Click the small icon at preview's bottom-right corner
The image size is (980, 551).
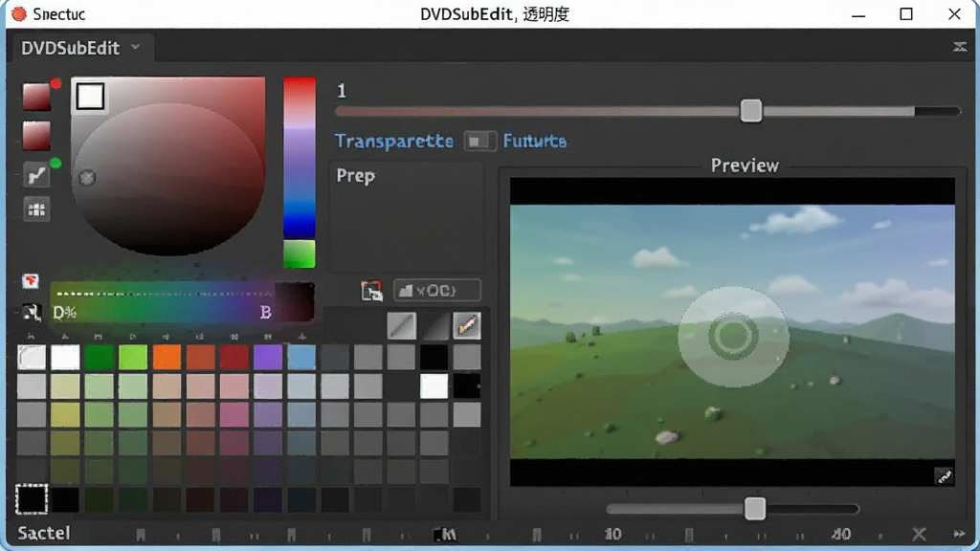coord(944,476)
